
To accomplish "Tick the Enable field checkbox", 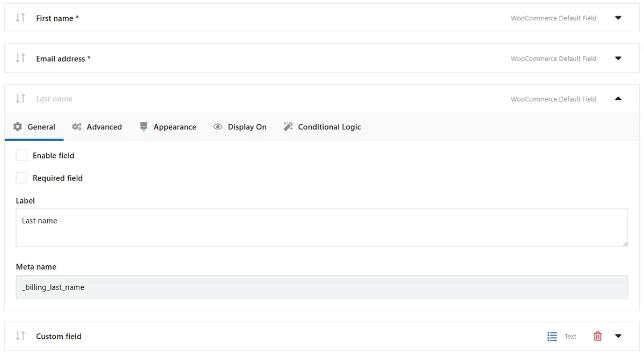I will tap(21, 155).
